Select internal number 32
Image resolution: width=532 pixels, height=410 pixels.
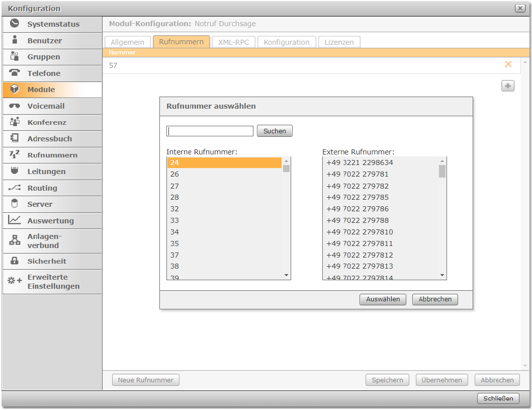pyautogui.click(x=225, y=209)
